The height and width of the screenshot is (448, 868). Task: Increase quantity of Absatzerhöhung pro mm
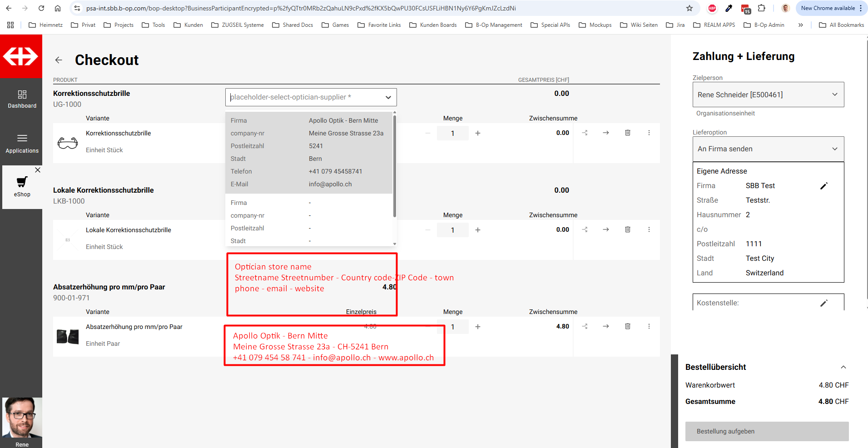pos(477,327)
